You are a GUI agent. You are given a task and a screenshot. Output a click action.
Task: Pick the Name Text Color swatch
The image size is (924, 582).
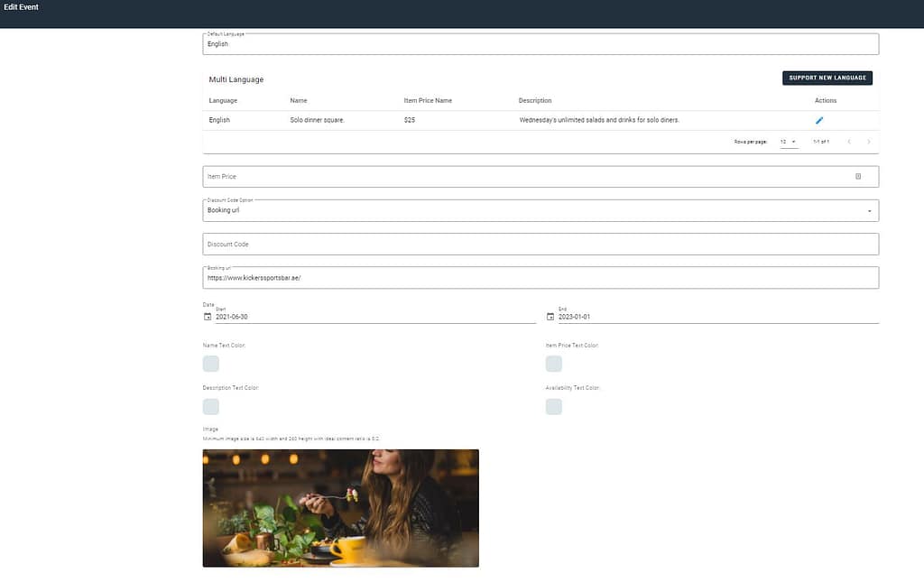pos(211,364)
